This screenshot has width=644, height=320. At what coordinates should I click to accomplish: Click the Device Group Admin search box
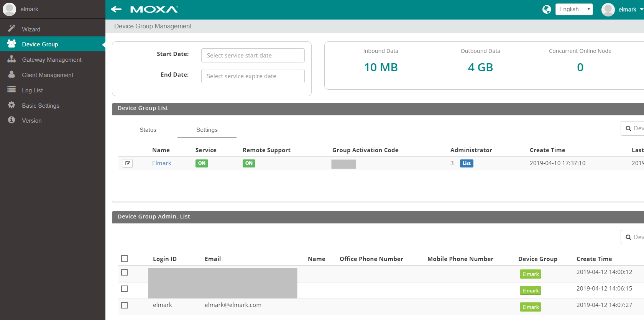[x=632, y=237]
